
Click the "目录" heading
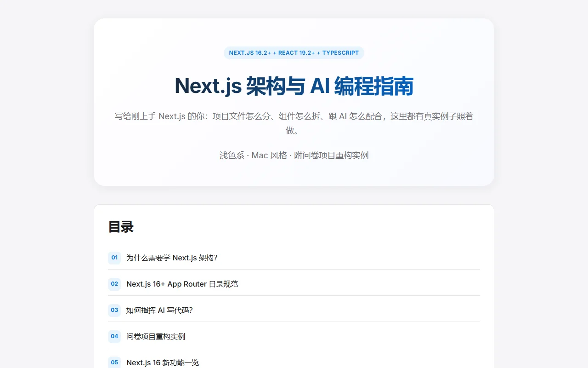121,227
